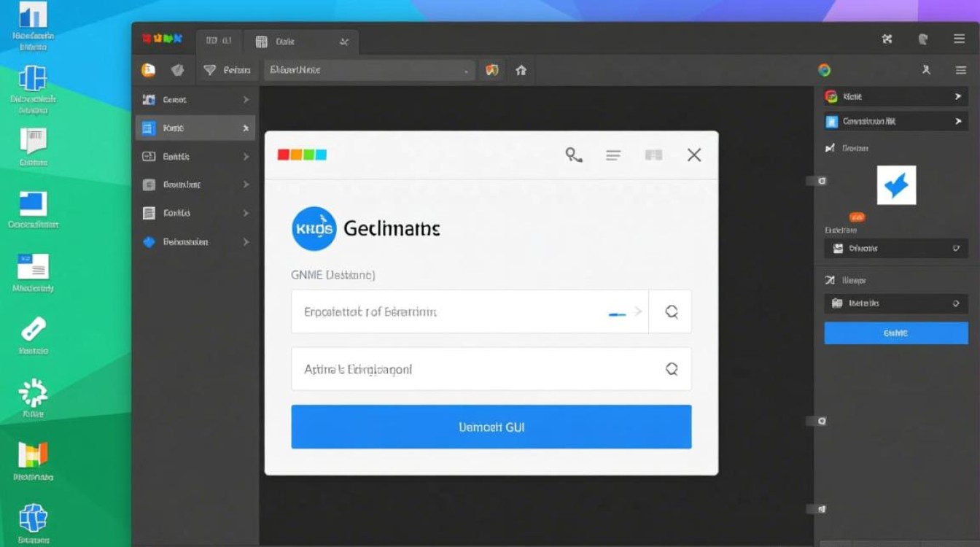Select the highlighted second item in left sidebar
Screen dimensions: 980x547
point(195,128)
